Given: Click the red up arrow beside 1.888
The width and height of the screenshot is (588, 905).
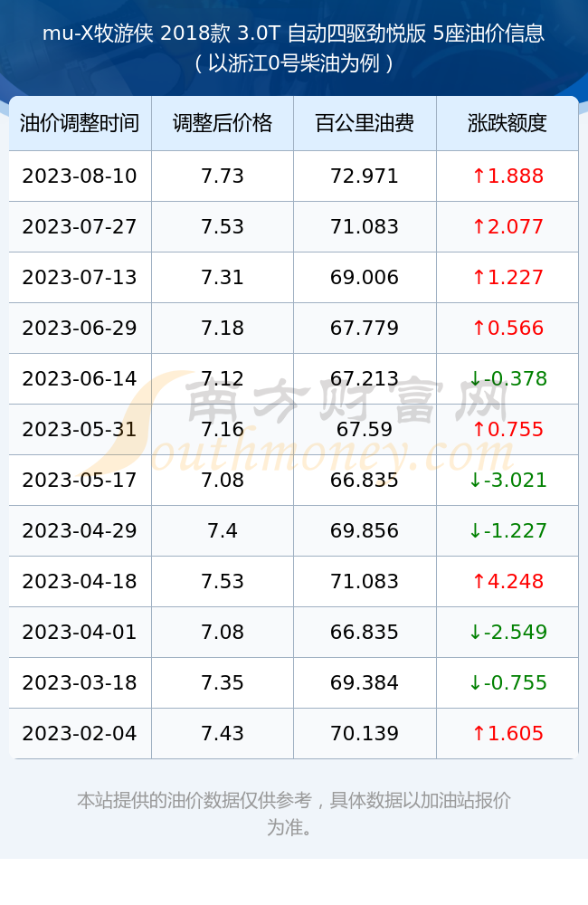Looking at the screenshot, I should 479,176.
